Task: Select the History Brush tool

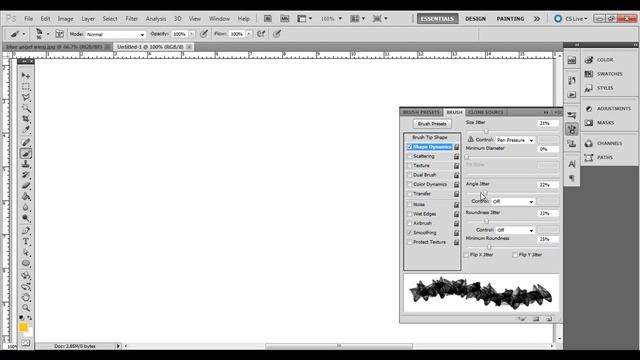Action: [26, 175]
